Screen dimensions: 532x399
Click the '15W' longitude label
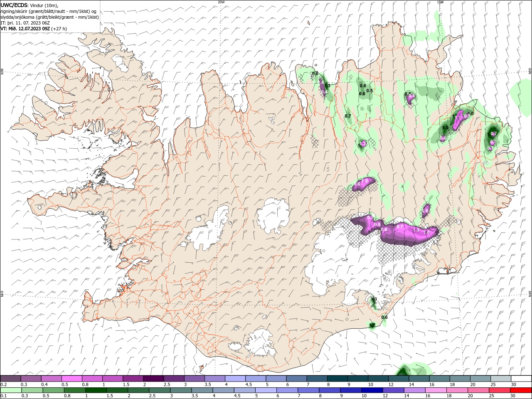point(440,2)
